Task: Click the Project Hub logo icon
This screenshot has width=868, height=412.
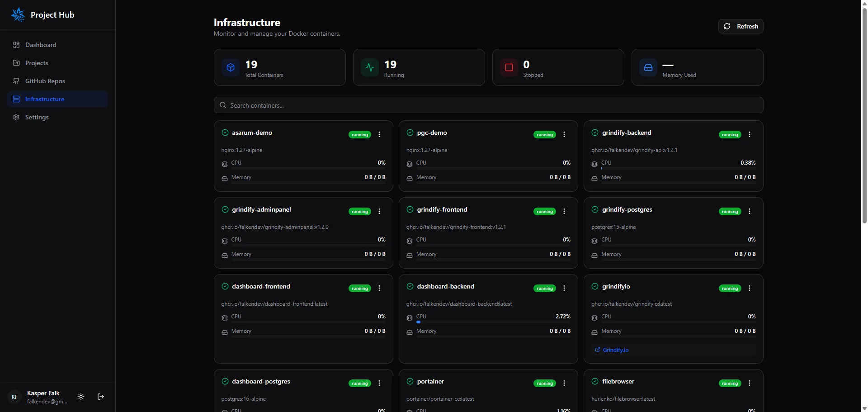Action: click(18, 14)
